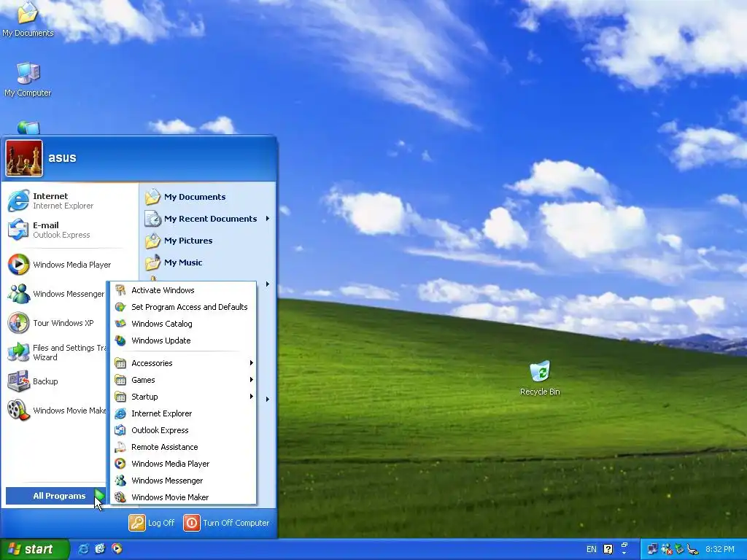Open Remote Assistance
The image size is (747, 560).
coord(183,447)
